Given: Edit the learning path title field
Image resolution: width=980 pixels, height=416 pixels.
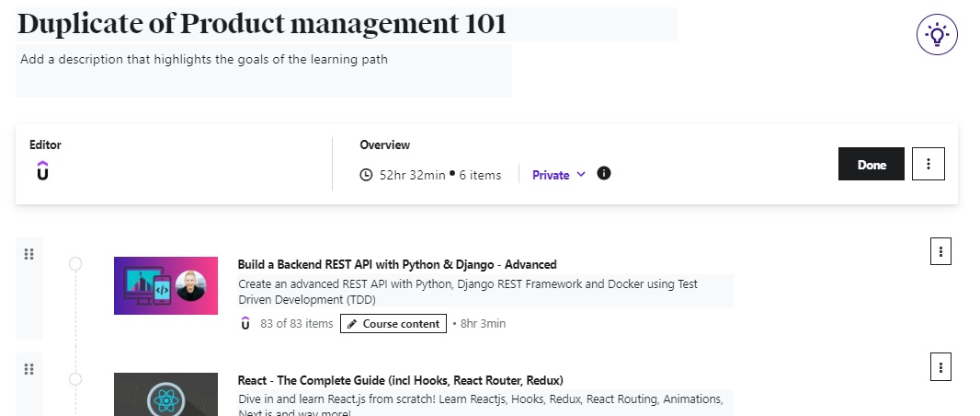Looking at the screenshot, I should click(346, 25).
